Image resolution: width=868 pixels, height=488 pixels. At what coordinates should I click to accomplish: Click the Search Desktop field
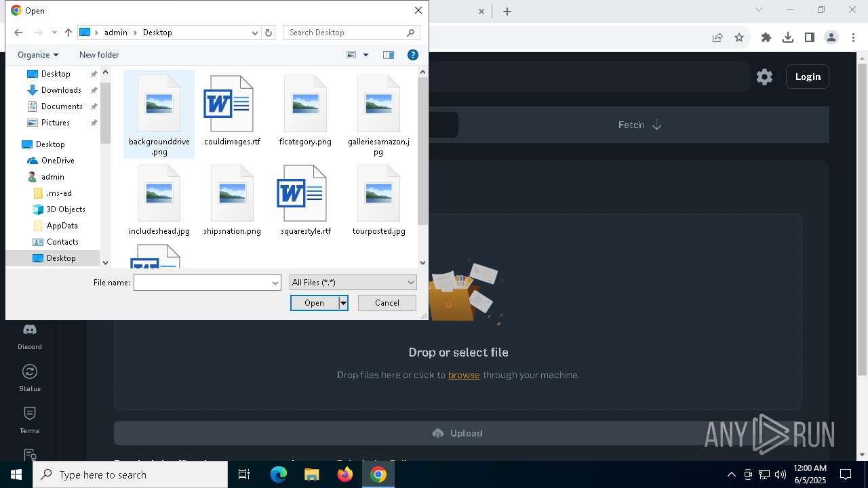point(351,33)
